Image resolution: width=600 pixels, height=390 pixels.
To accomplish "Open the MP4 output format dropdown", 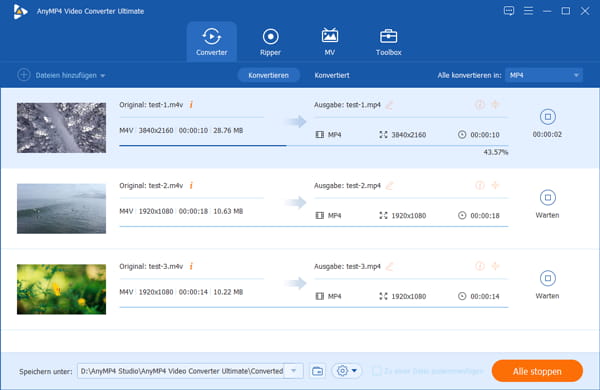I will 544,75.
